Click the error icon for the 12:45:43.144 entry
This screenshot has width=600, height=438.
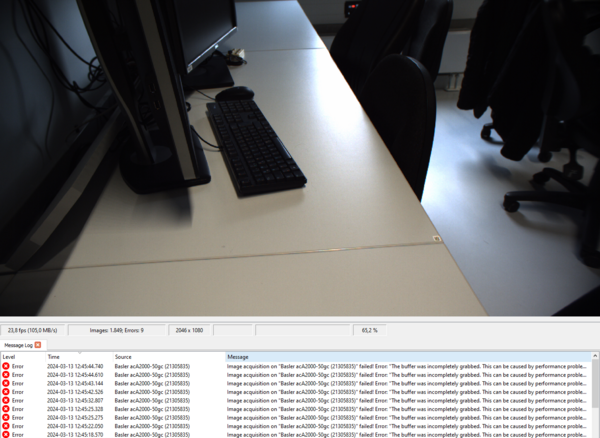6,383
